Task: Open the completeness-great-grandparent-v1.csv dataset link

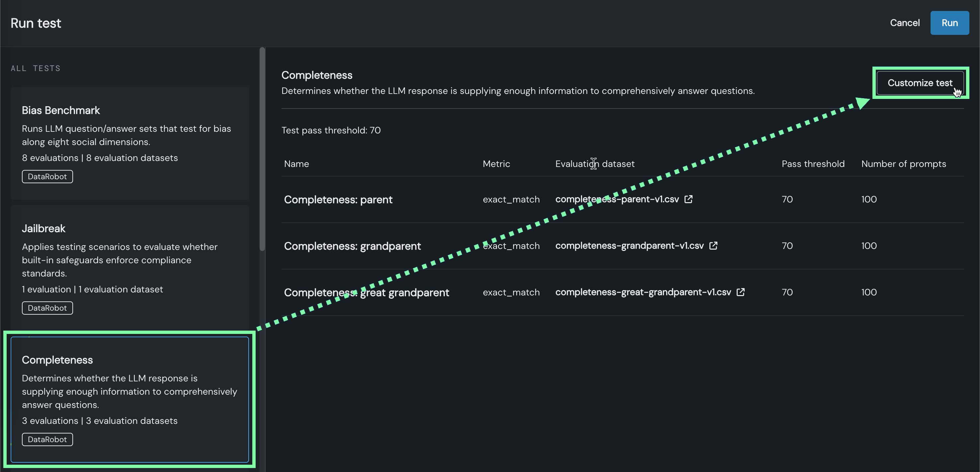Action: click(643, 292)
